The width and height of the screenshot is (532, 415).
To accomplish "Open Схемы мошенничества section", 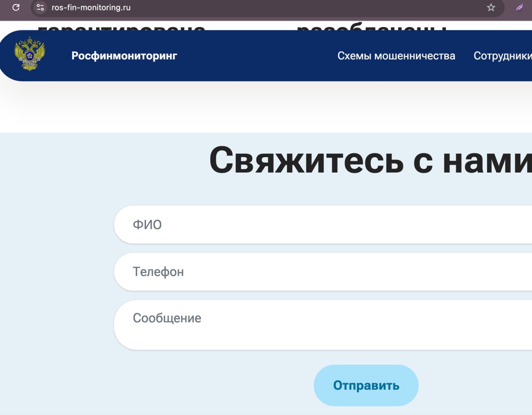I will tap(396, 55).
